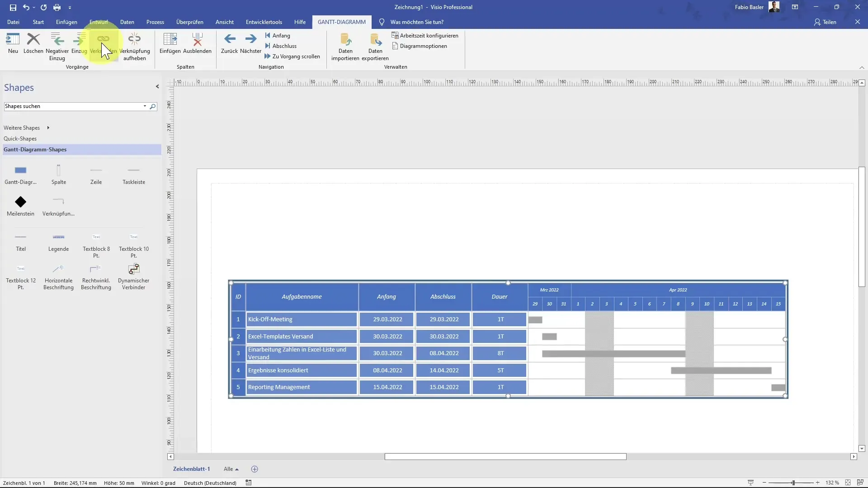Viewport: 868px width, 488px height.
Task: Select the Textblock 12 Pt. shape
Action: click(21, 277)
